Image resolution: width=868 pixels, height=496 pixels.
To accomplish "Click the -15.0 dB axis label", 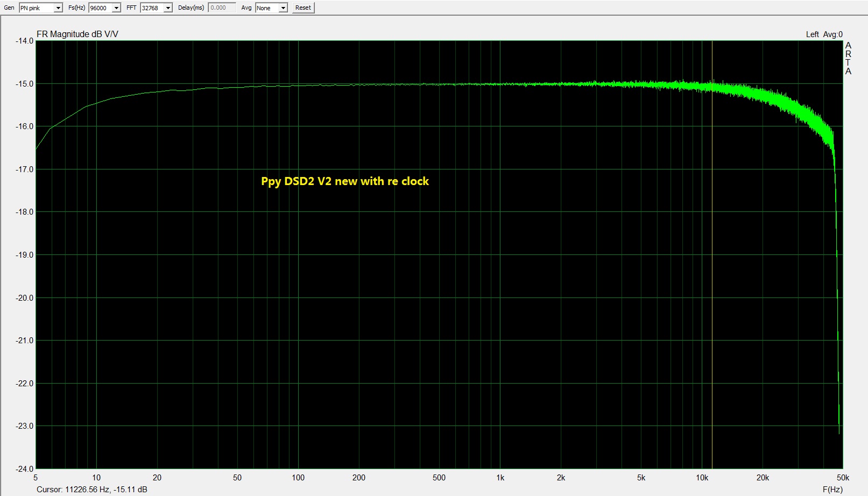I will (24, 84).
